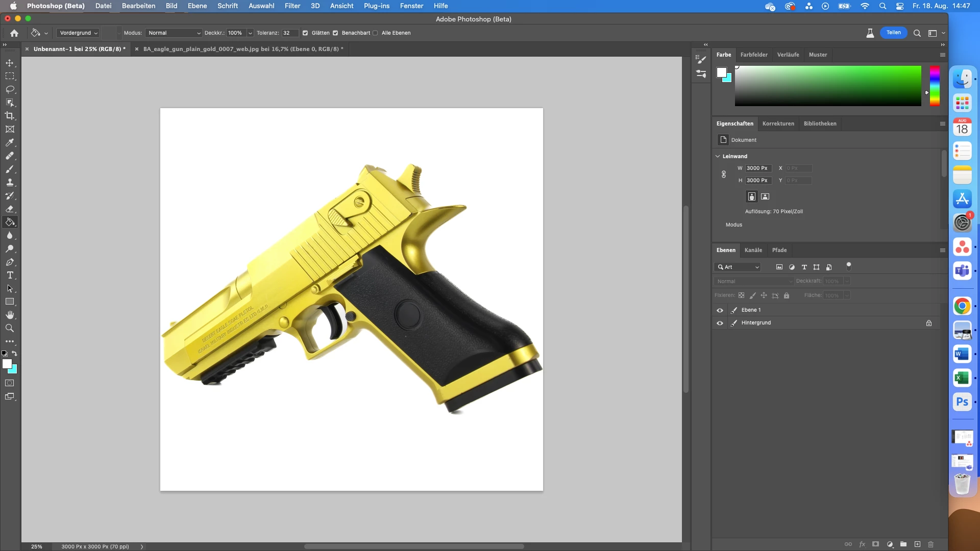Open the Filter menu

(x=292, y=6)
